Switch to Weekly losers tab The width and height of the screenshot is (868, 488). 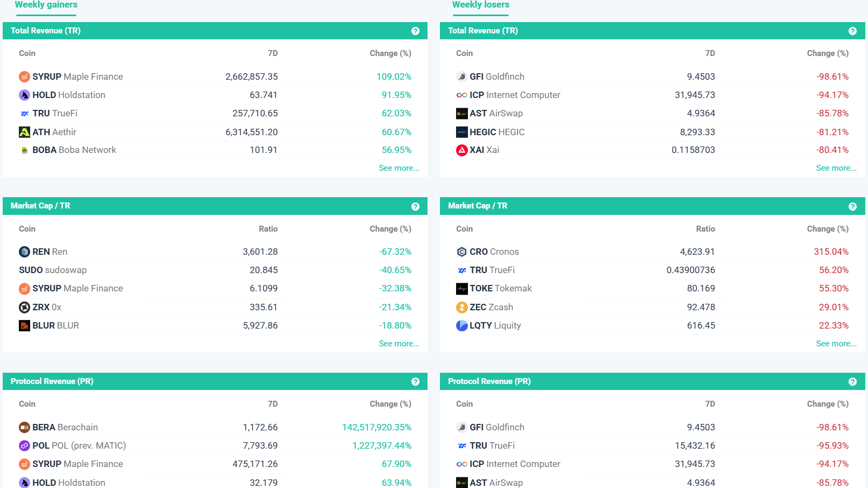[480, 5]
